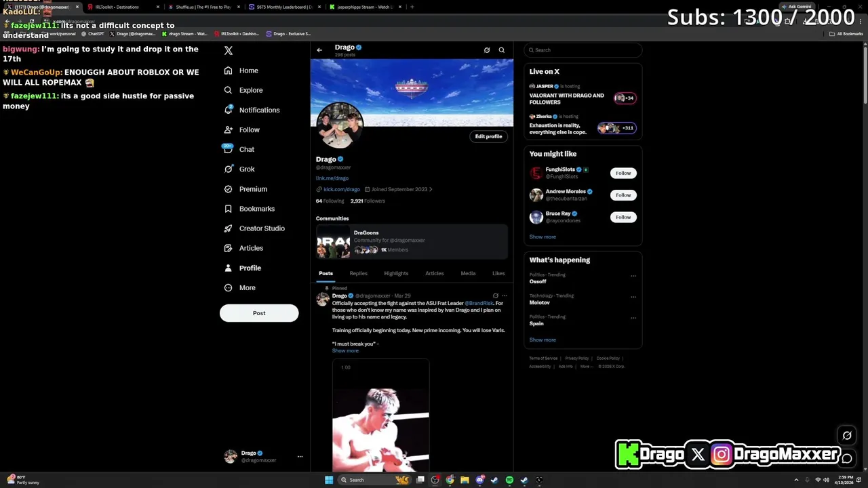Expand the More menu in the sidebar

pos(239,287)
